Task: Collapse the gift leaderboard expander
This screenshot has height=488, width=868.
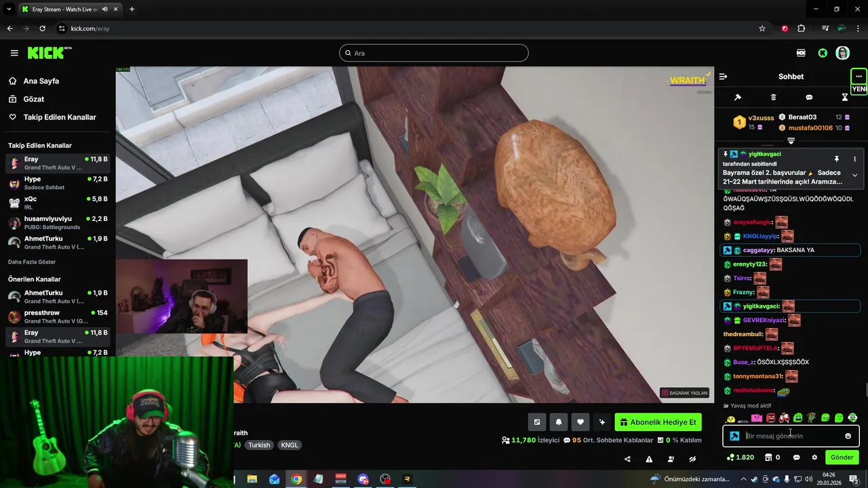Action: tap(791, 141)
